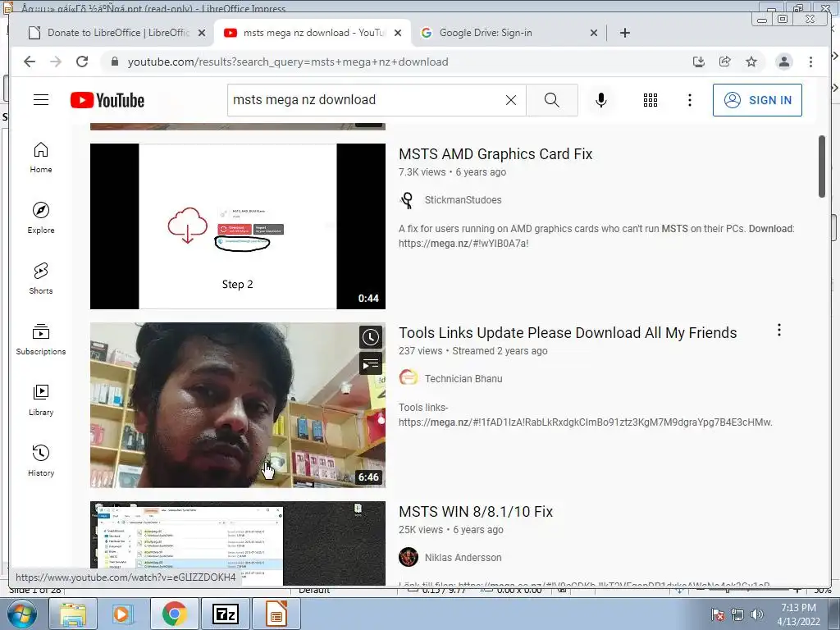Image resolution: width=840 pixels, height=630 pixels.
Task: Visit Technician Bhanu channel name link
Action: point(463,379)
